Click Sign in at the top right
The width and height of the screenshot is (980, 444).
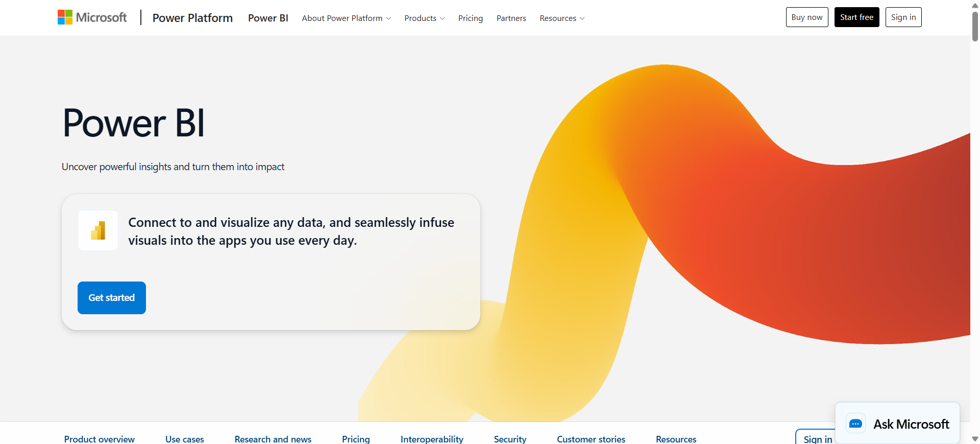tap(903, 17)
